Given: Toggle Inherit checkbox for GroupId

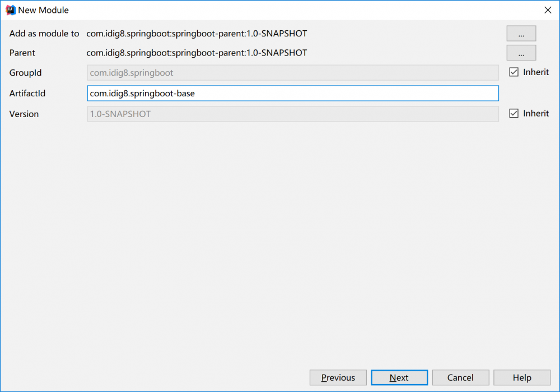Looking at the screenshot, I should pos(514,72).
